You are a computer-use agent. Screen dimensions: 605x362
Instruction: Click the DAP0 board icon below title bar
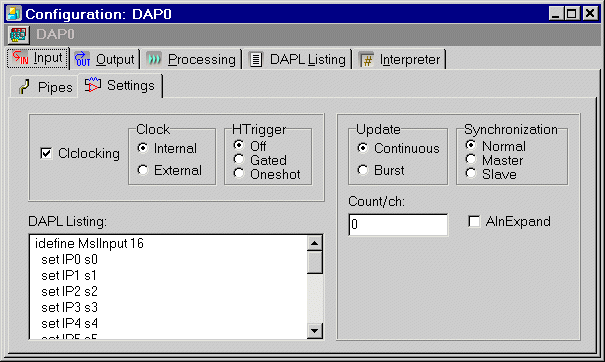pyautogui.click(x=18, y=35)
